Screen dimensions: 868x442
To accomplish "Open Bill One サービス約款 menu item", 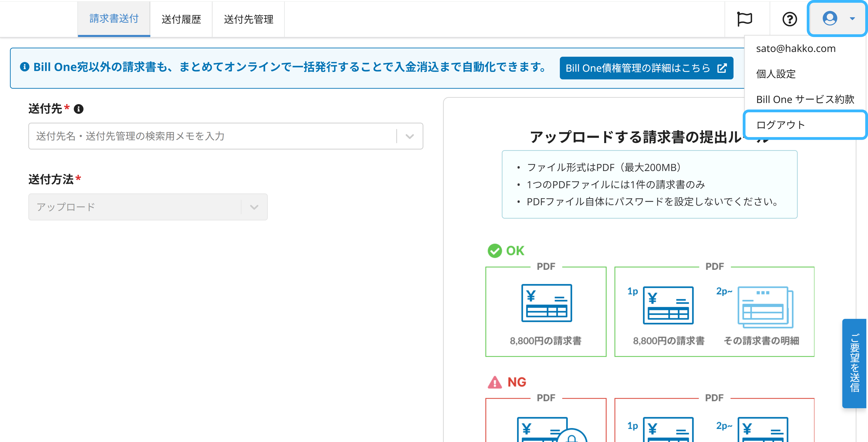I will 805,99.
